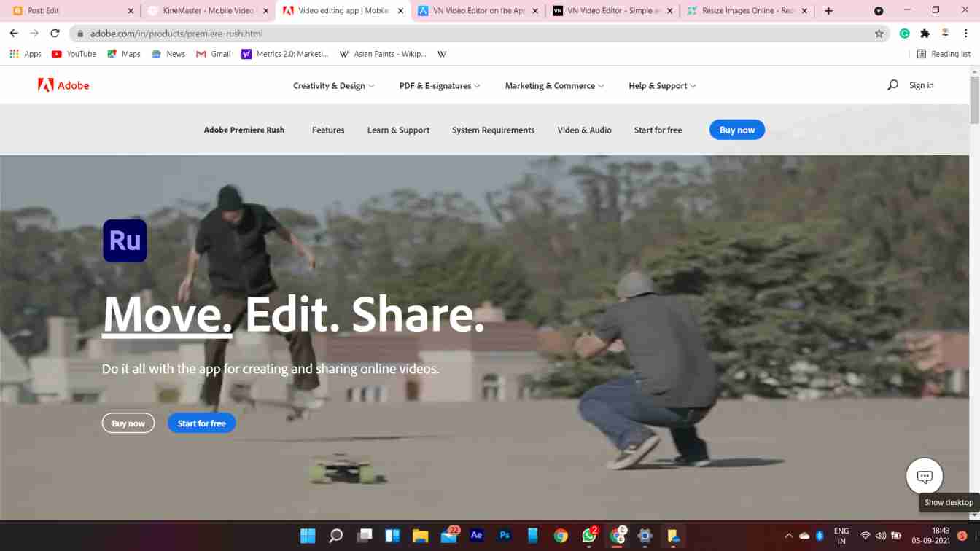Reload the page
This screenshot has width=980, height=551.
(x=55, y=34)
